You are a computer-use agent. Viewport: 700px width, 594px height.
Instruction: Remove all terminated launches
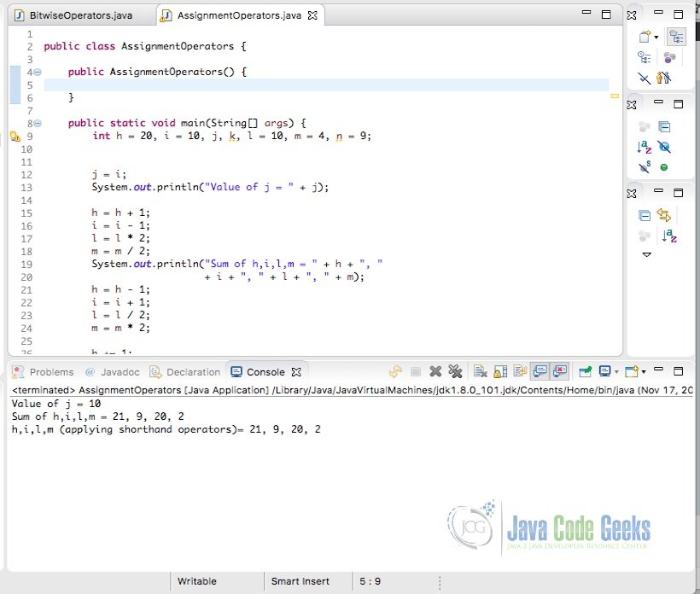coord(455,371)
